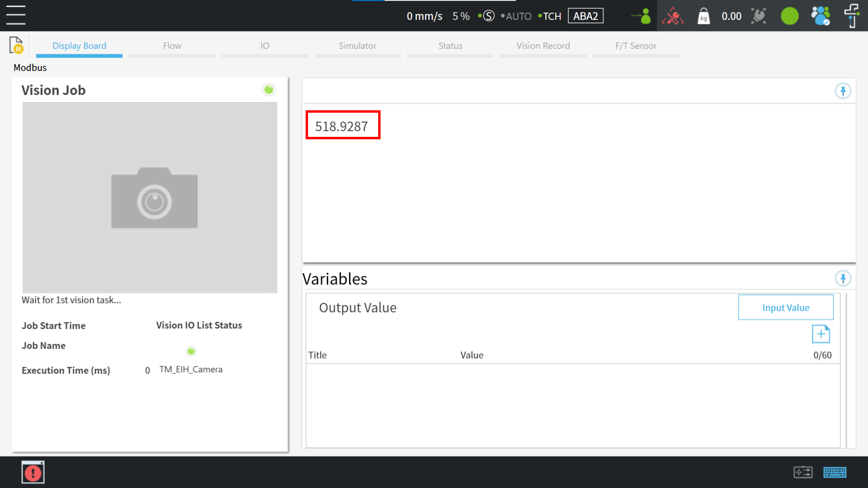Select the F/T Sensor tab
The image size is (868, 488).
click(635, 46)
